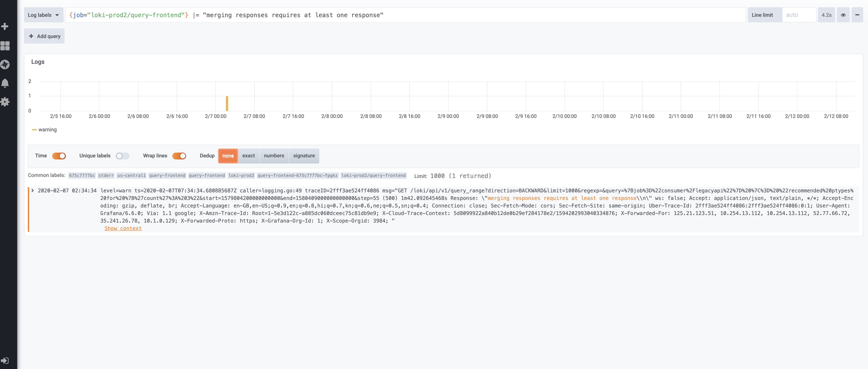Open the Log labels dropdown
Viewport: 868px width, 369px height.
tap(43, 15)
